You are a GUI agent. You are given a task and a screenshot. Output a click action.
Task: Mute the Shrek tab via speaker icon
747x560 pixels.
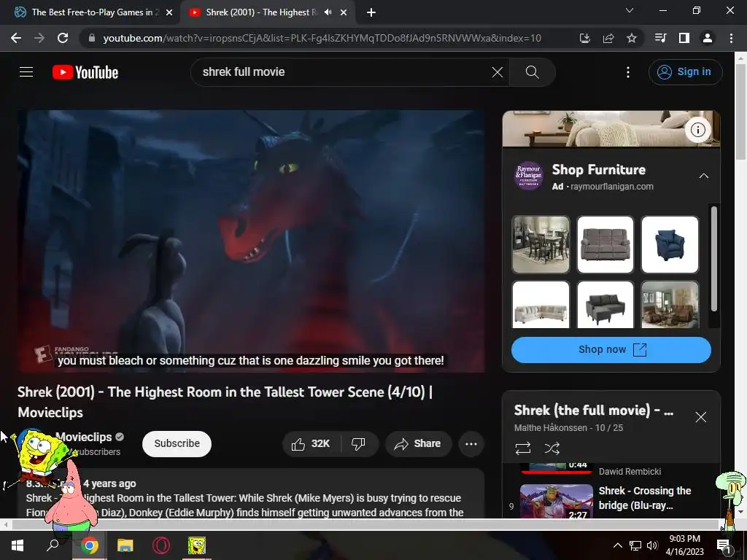[328, 12]
